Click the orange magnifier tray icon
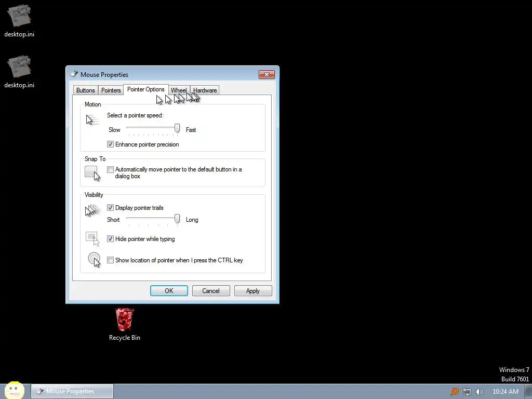Image resolution: width=532 pixels, height=399 pixels. tap(454, 392)
